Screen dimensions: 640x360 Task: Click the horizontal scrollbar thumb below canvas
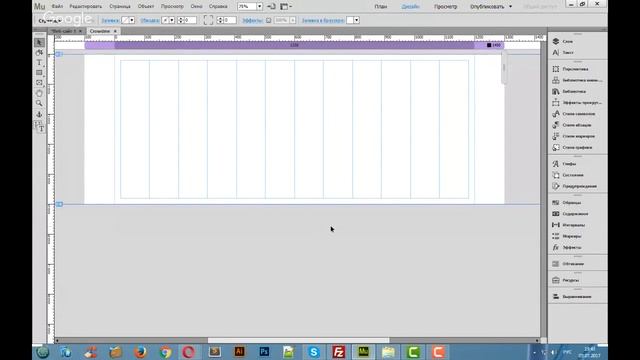pos(298,340)
